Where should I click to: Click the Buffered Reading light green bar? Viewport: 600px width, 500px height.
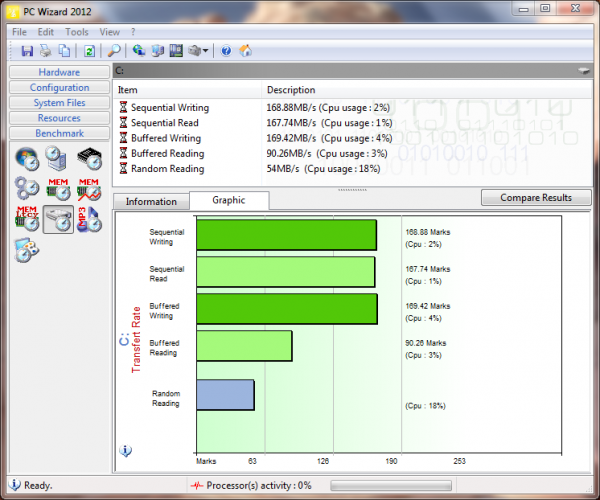245,346
